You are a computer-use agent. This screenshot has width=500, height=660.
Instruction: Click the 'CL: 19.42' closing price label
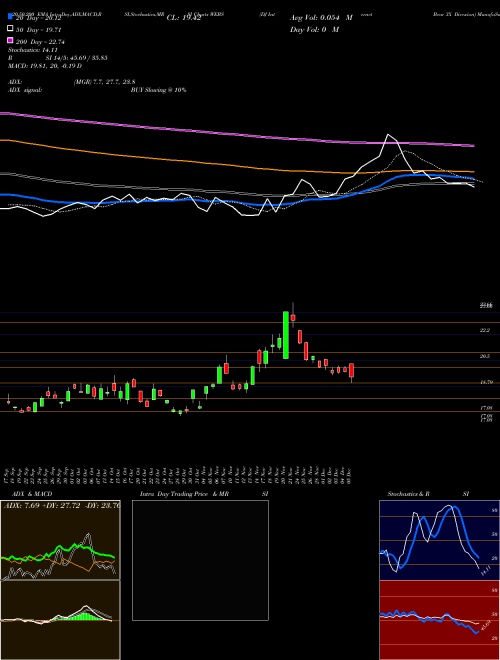tap(184, 18)
